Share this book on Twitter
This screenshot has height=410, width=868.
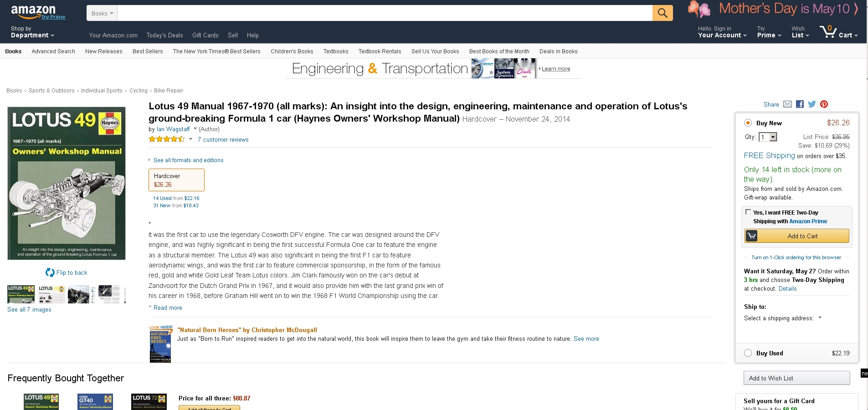point(812,104)
